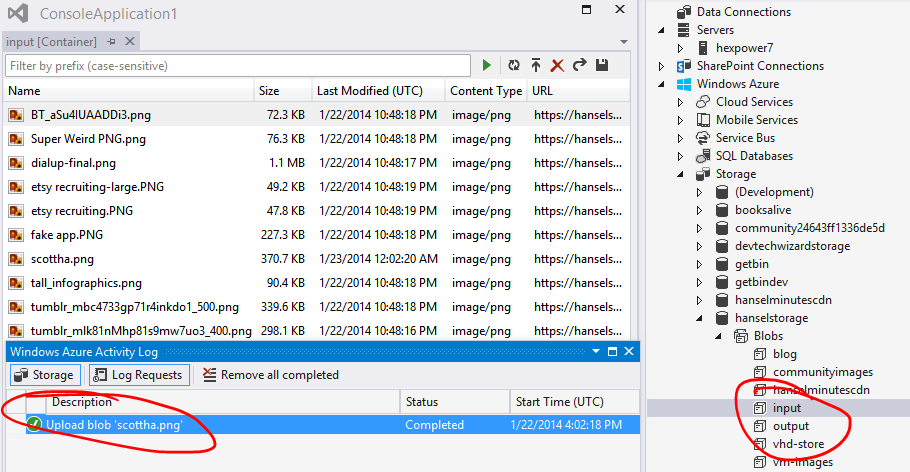Click the image icon beside dialup-final.png
The image size is (910, 472).
coord(16,163)
